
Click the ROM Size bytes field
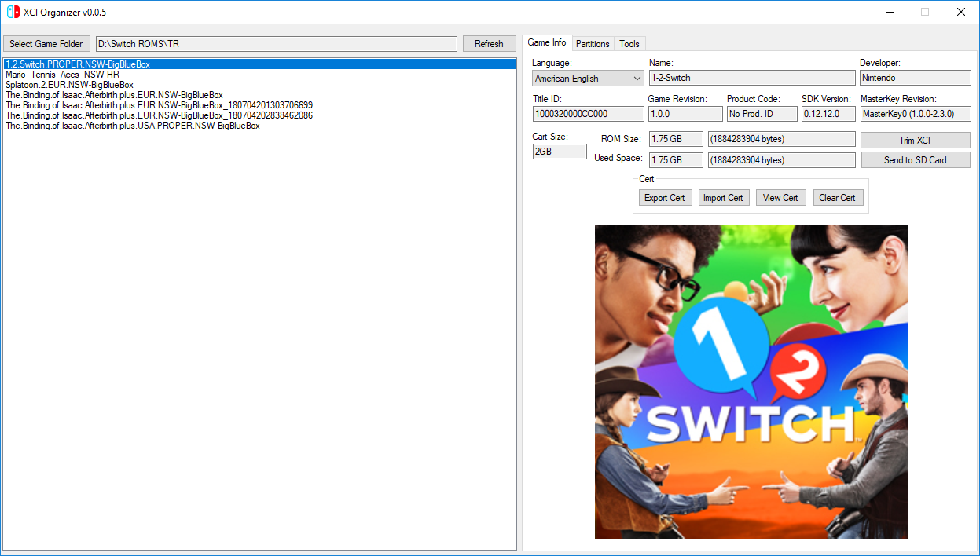point(782,139)
